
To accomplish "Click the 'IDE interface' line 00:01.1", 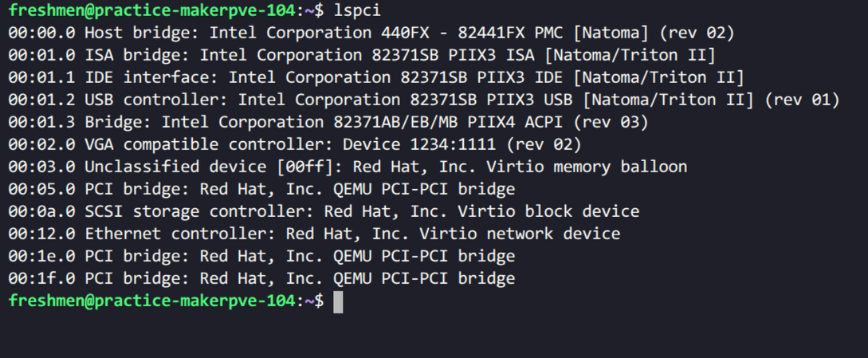I will 376,77.
